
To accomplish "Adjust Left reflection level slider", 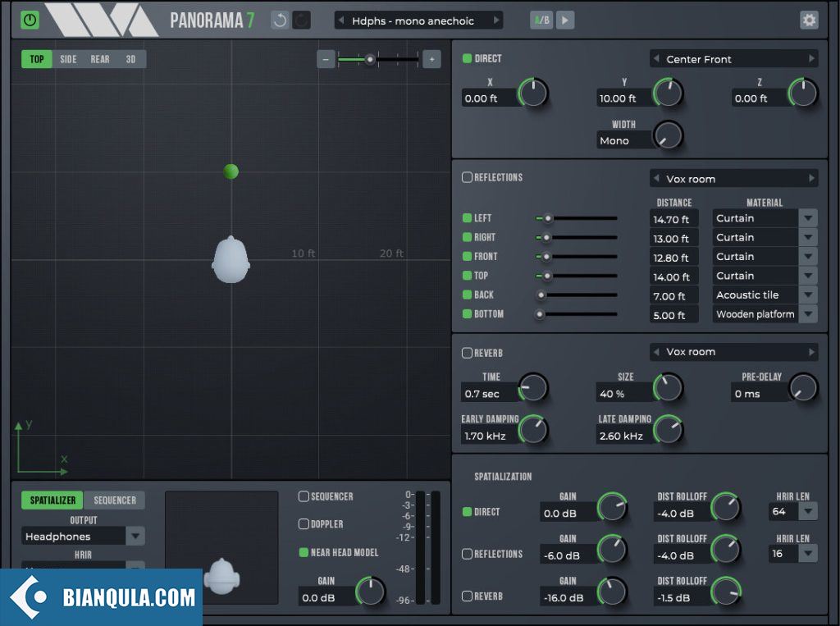I will point(577,218).
